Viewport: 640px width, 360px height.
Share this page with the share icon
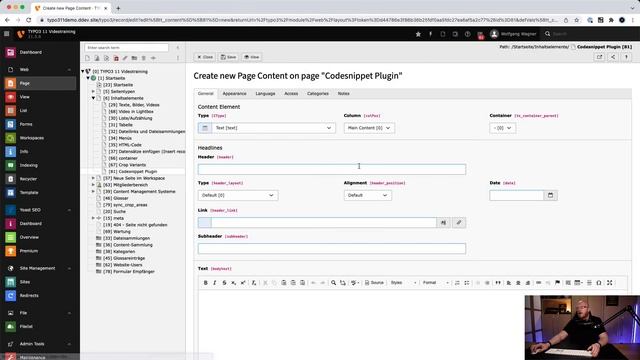[613, 57]
